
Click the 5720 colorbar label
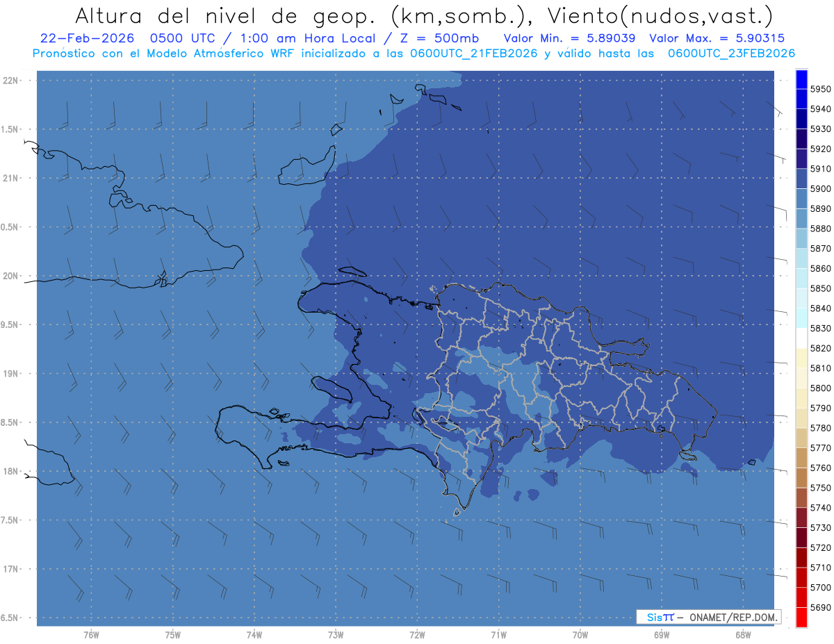820,547
